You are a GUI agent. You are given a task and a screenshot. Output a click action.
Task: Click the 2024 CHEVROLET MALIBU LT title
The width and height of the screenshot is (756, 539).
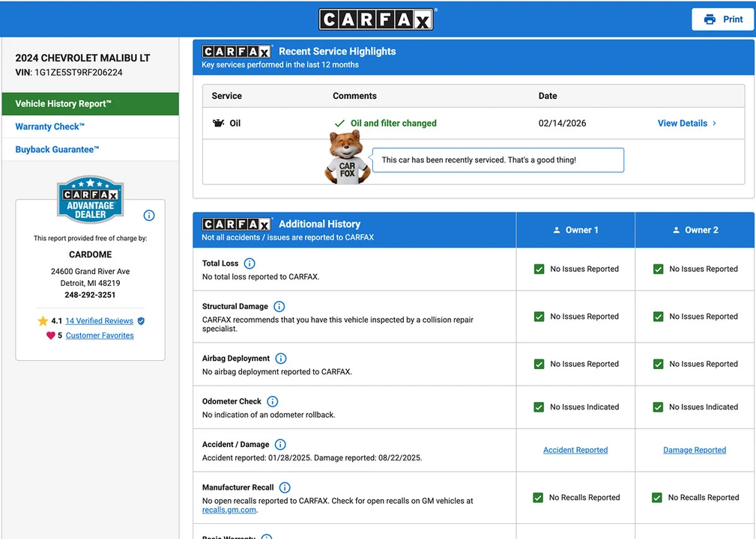[x=82, y=58]
